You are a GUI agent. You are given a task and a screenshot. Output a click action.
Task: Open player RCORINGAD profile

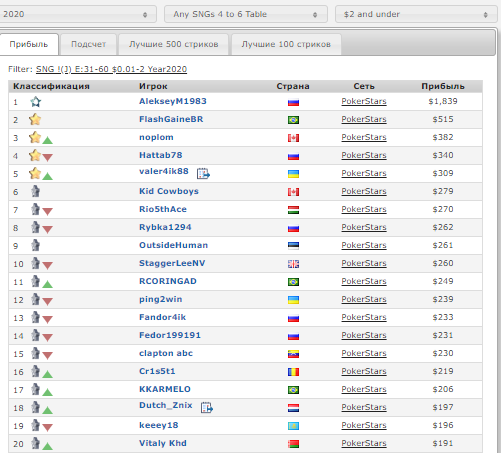coord(168,281)
